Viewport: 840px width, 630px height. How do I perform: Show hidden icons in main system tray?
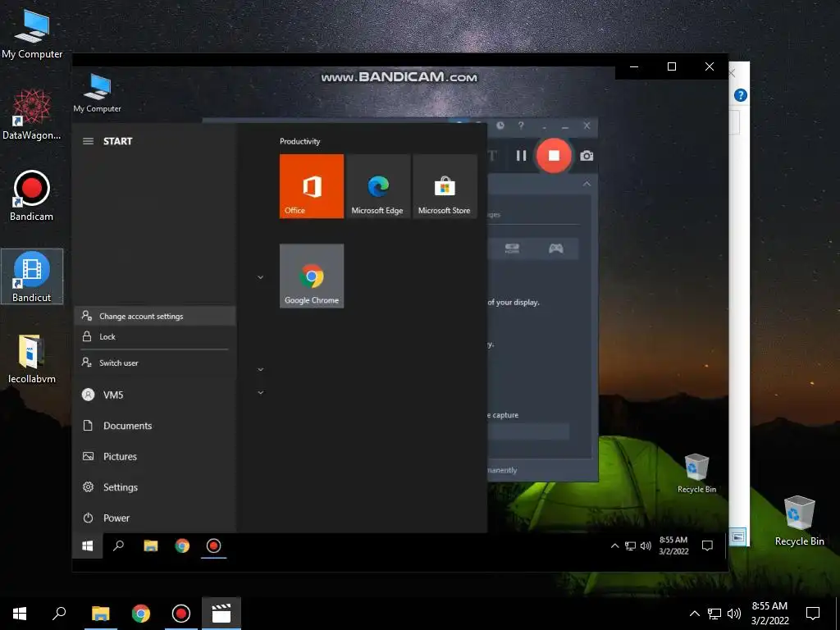[x=694, y=614]
